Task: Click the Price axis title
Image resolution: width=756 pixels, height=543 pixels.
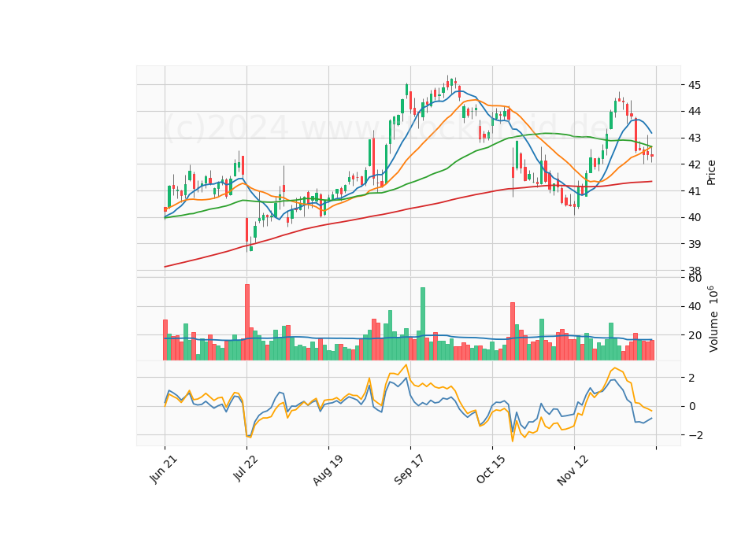Action: pos(711,172)
